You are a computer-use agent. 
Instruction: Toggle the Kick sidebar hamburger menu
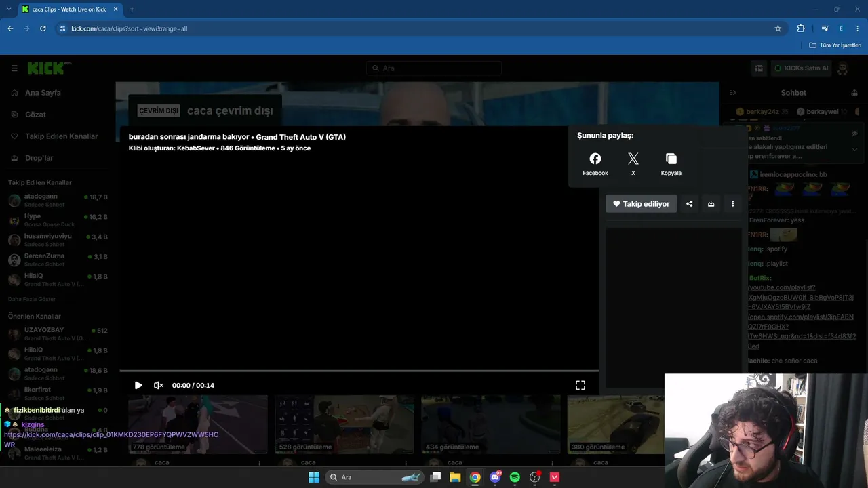(14, 68)
